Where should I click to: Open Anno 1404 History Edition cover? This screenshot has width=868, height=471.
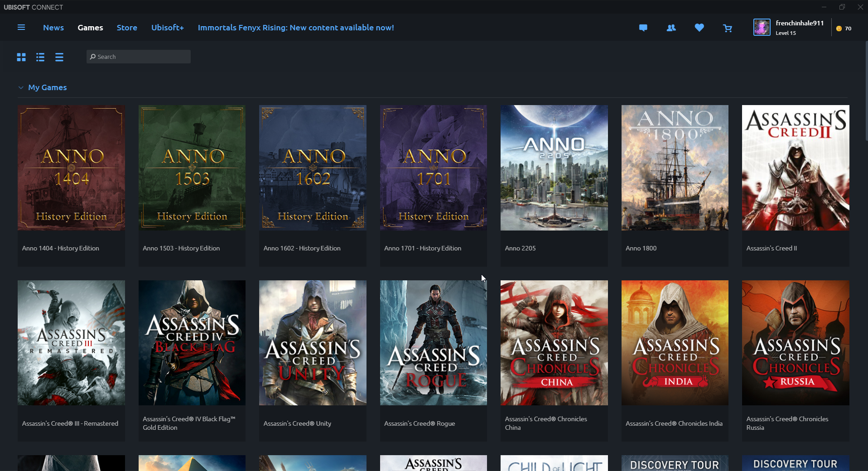point(71,168)
